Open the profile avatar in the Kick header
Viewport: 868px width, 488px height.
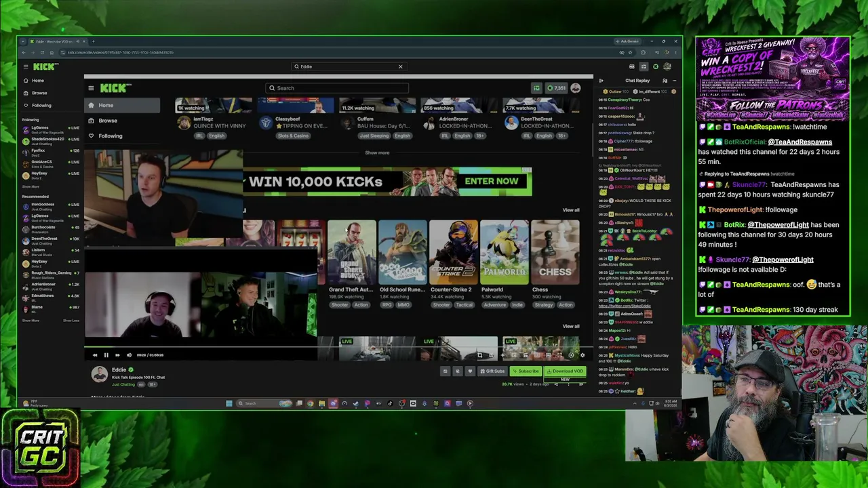[x=667, y=66]
